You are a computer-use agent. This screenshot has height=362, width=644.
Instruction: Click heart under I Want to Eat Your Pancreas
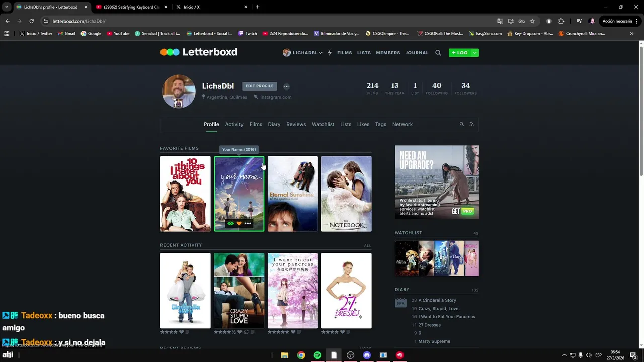293,332
